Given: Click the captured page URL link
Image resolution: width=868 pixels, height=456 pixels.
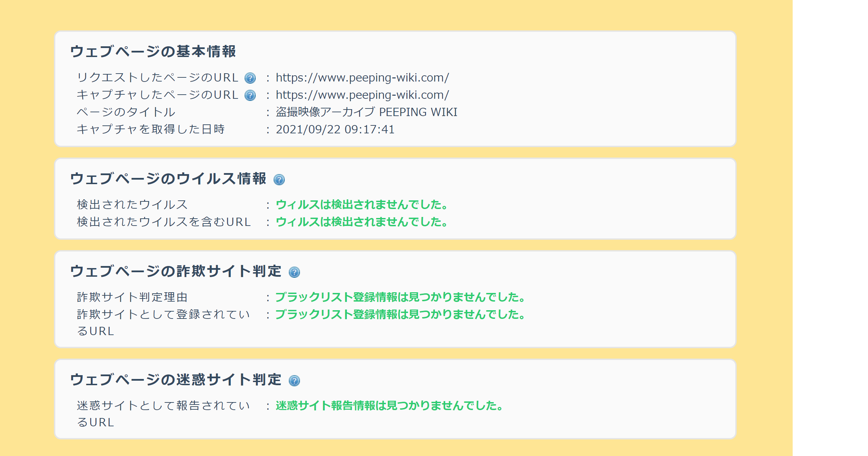Looking at the screenshot, I should [x=360, y=95].
